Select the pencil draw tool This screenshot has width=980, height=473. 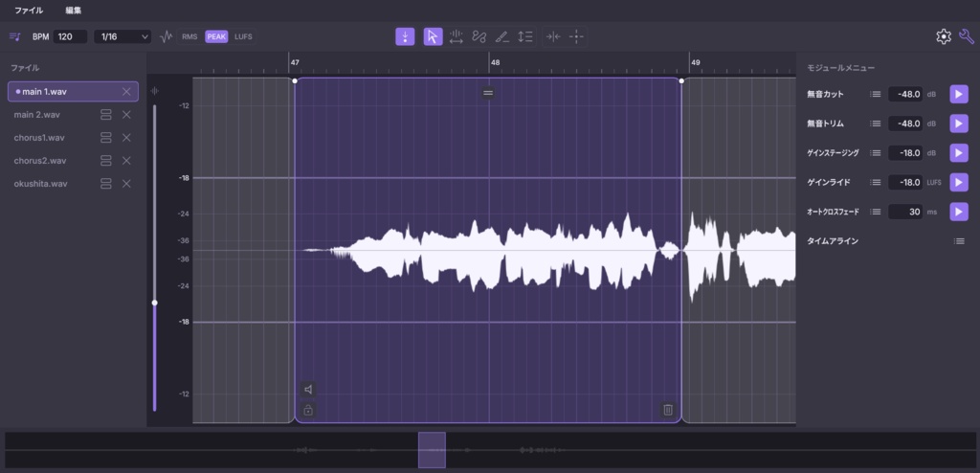501,37
